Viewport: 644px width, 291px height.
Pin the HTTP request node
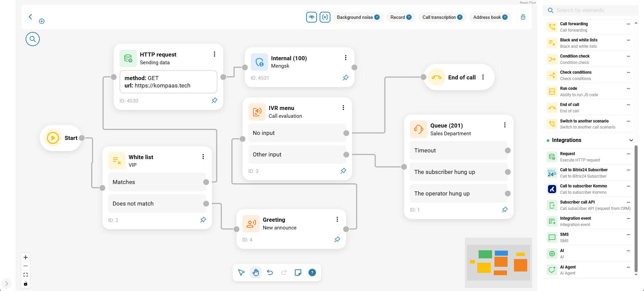214,101
